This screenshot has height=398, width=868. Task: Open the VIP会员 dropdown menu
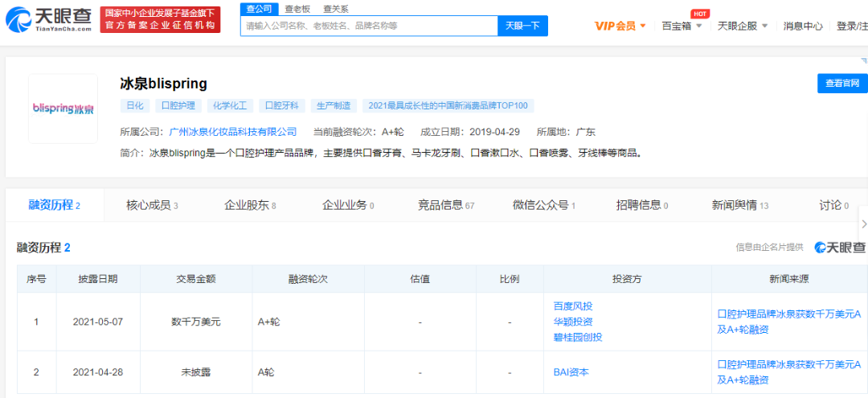(620, 26)
